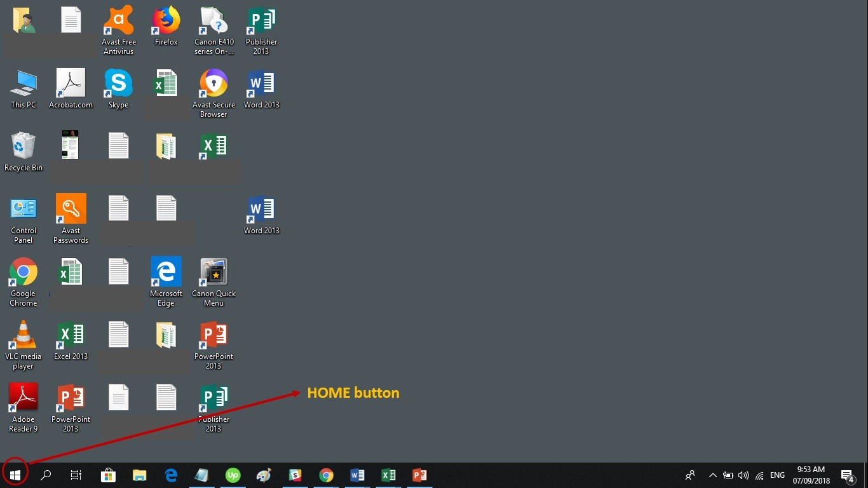Switch to Word on the taskbar
Image resolution: width=868 pixels, height=488 pixels.
tap(357, 475)
